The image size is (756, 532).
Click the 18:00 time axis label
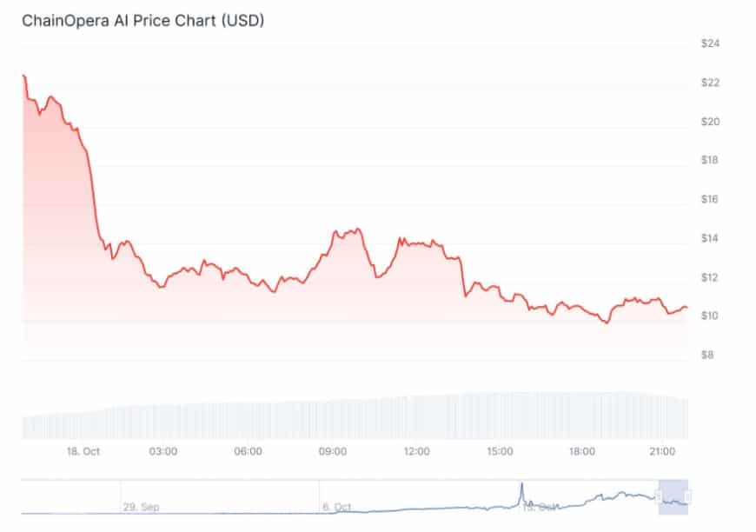pyautogui.click(x=581, y=451)
